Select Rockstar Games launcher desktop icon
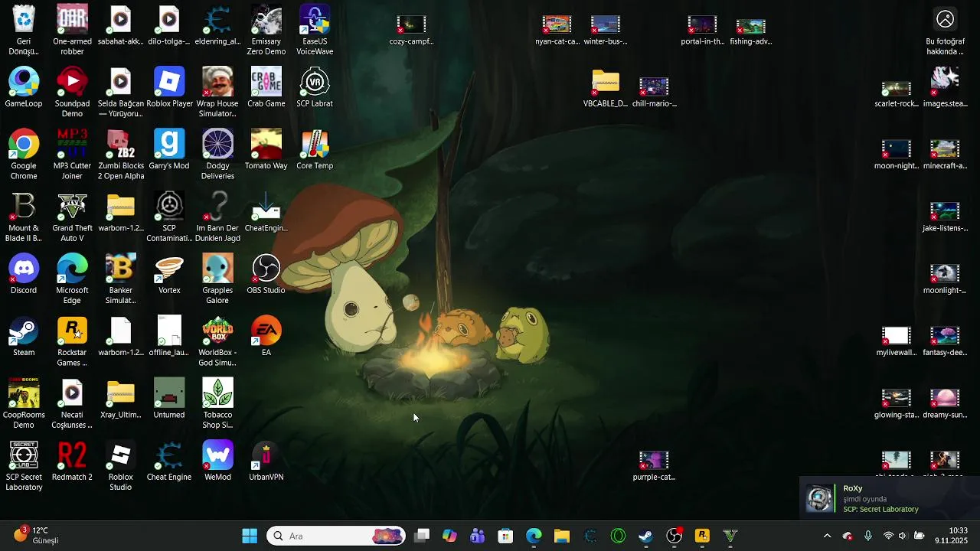The image size is (980, 551). pyautogui.click(x=72, y=341)
